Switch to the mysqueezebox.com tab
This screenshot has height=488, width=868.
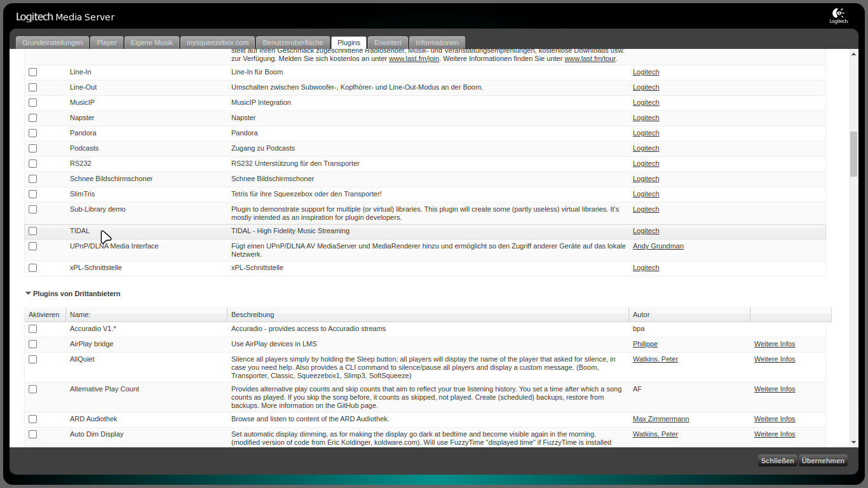[x=217, y=43]
